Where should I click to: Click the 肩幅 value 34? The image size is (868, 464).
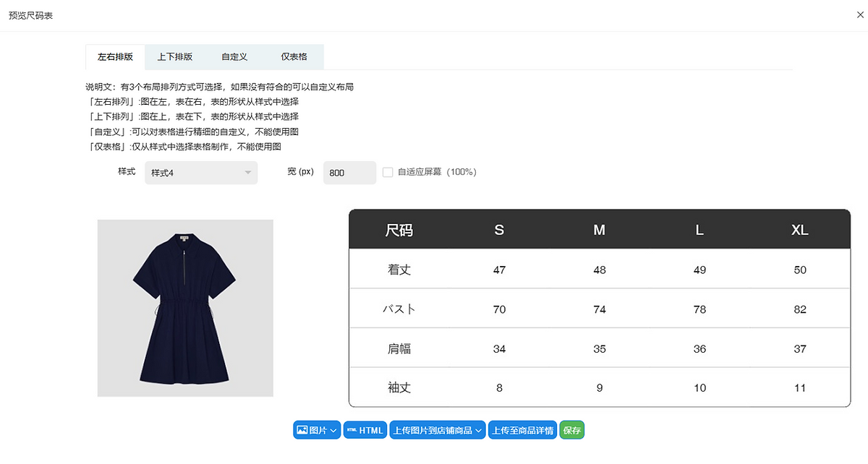(499, 348)
